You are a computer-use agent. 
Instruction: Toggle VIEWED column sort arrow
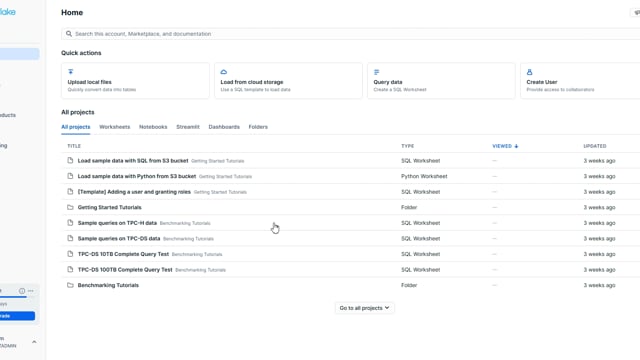point(516,146)
